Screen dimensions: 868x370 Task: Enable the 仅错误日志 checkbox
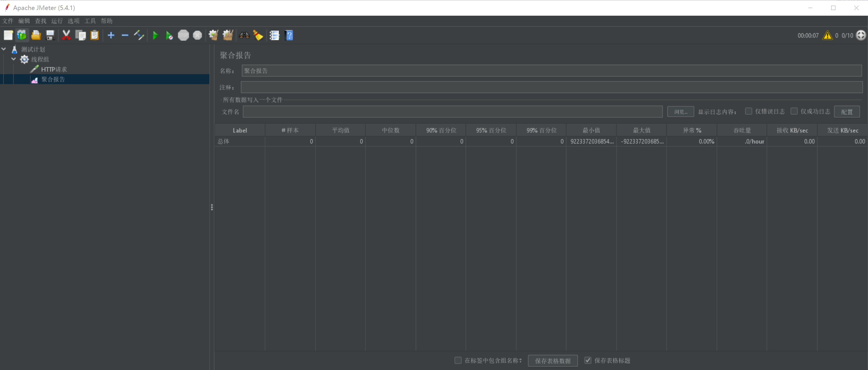(748, 111)
